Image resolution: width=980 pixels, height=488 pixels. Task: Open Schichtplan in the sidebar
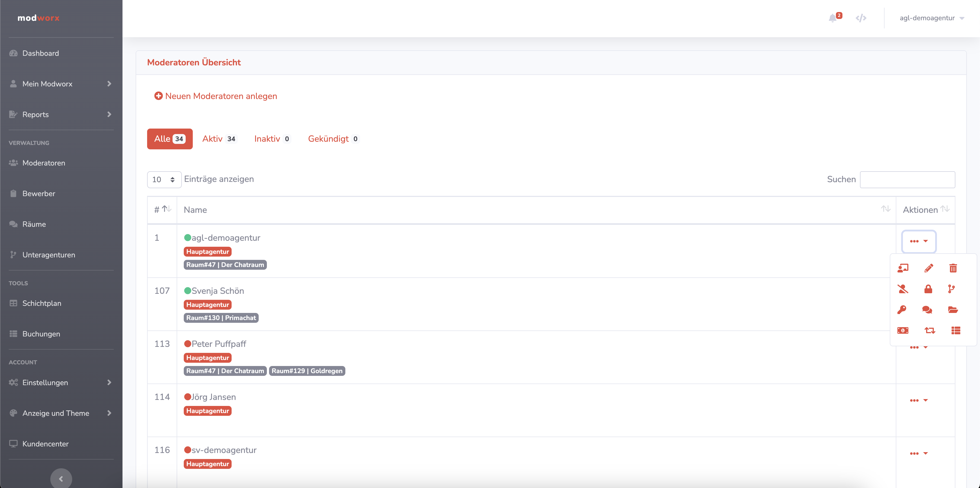(42, 303)
